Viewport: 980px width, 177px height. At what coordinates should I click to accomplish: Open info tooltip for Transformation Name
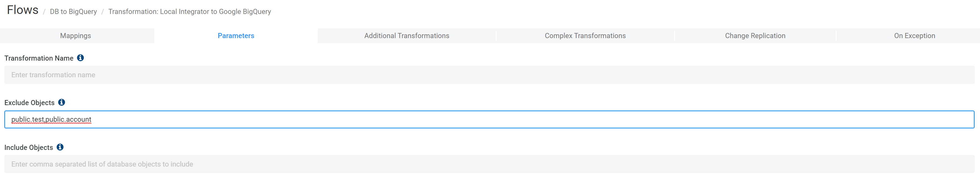click(x=80, y=58)
